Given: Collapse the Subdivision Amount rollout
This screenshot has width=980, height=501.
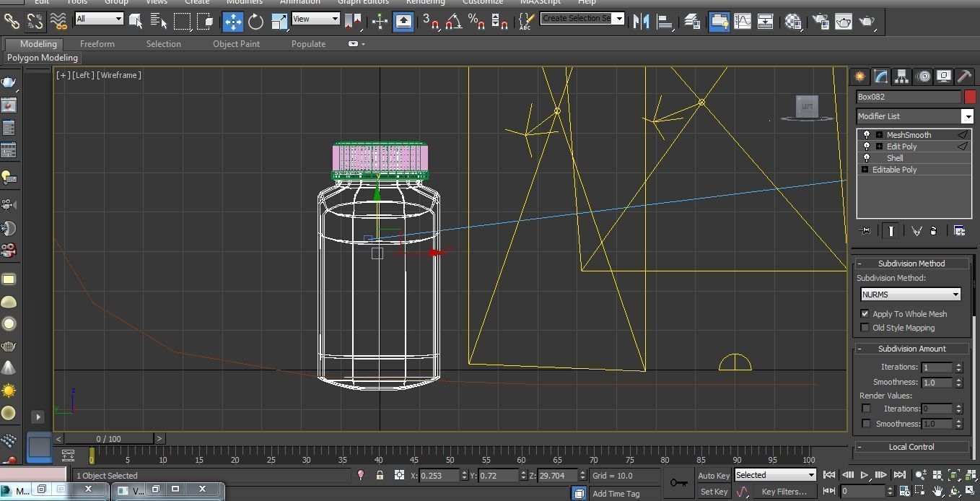Looking at the screenshot, I should click(911, 349).
